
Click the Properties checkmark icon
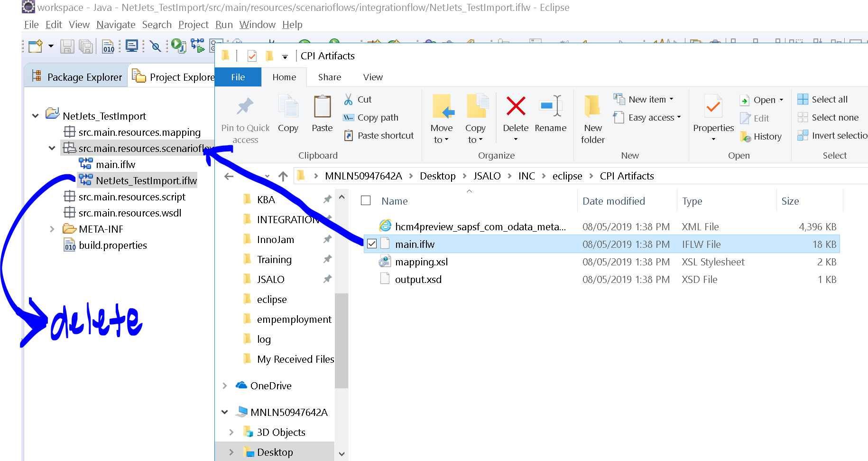(x=713, y=106)
